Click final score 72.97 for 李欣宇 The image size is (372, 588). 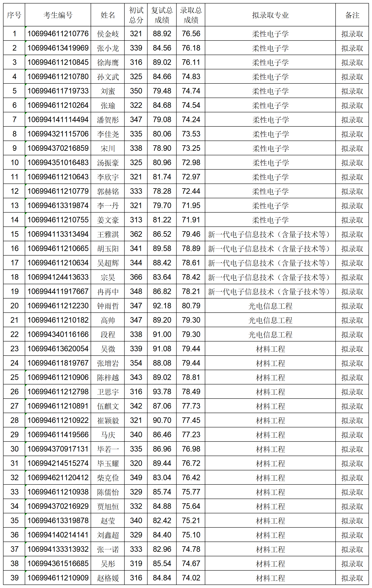(x=191, y=177)
